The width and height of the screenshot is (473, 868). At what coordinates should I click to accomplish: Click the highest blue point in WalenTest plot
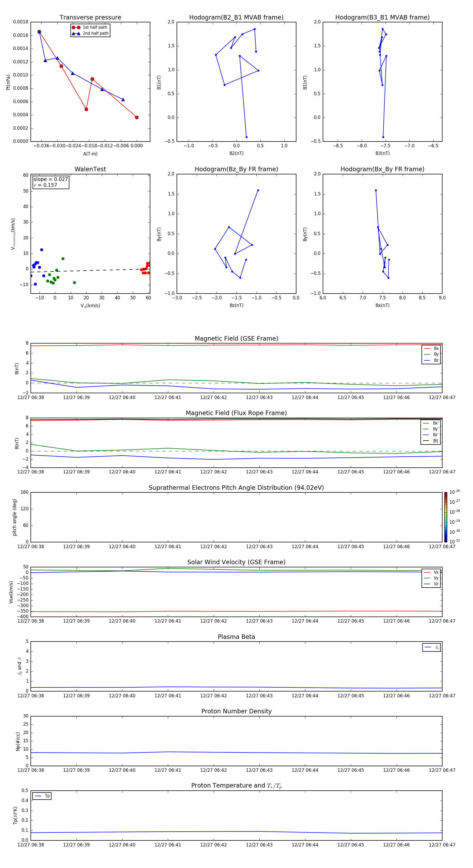pos(42,250)
